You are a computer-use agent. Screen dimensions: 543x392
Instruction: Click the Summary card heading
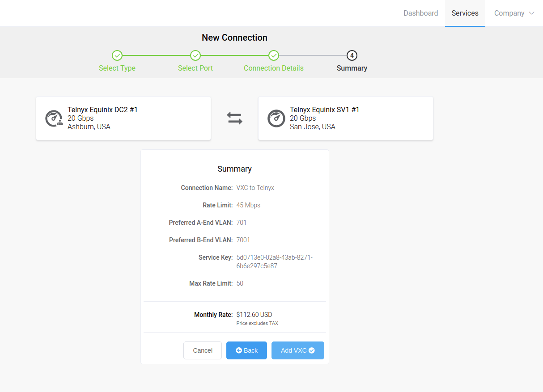[x=234, y=169]
